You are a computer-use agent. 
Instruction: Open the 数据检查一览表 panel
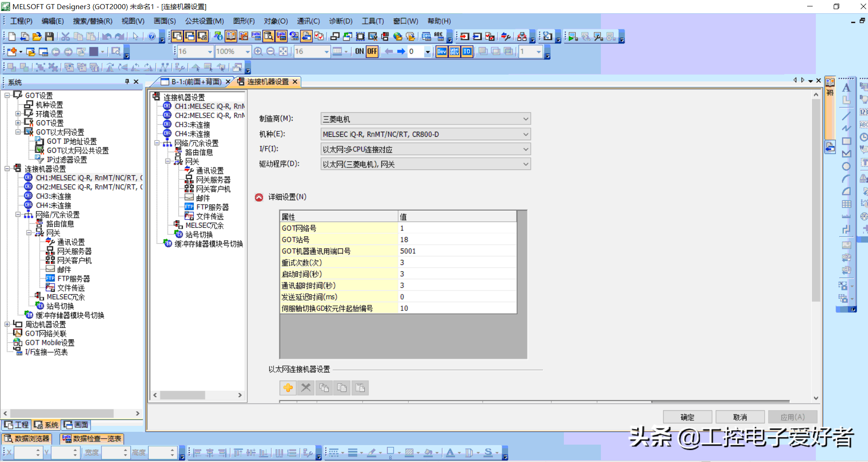tap(91, 438)
